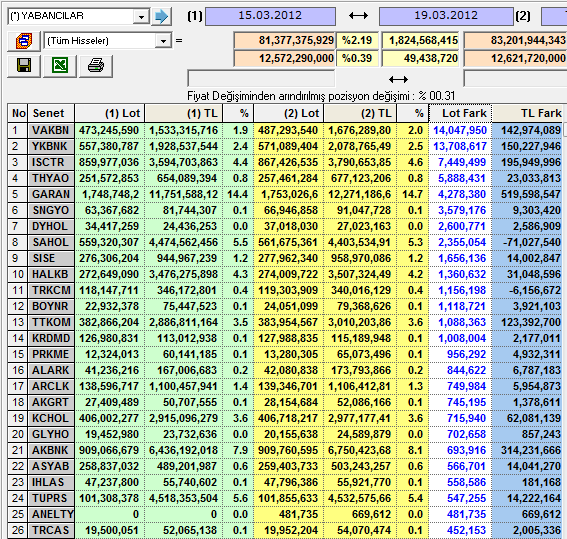Sort by the No column header
The image size is (567, 539).
tap(18, 113)
